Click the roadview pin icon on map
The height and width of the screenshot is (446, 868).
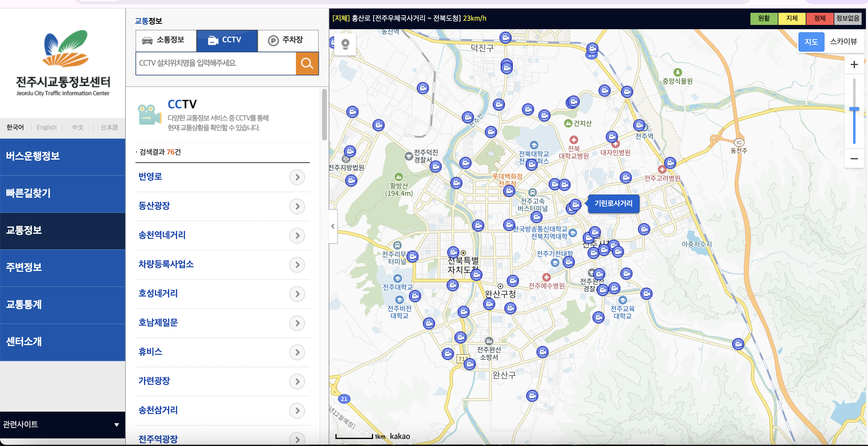tap(345, 44)
